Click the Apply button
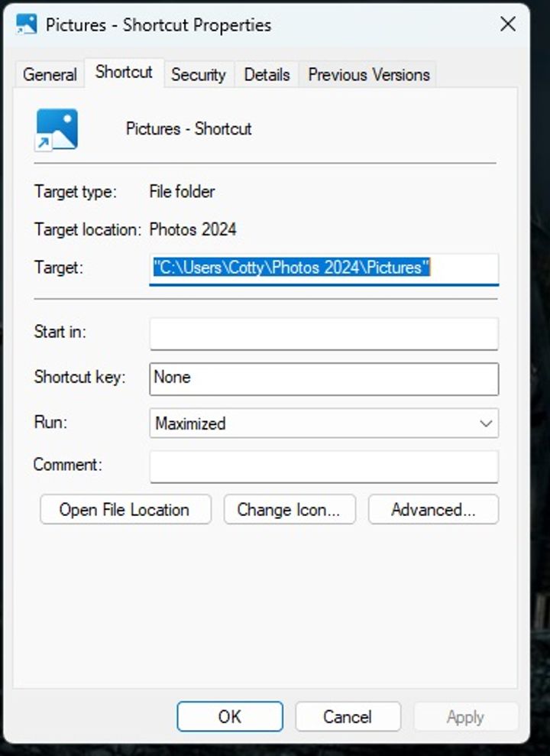The width and height of the screenshot is (550, 756). point(465,716)
